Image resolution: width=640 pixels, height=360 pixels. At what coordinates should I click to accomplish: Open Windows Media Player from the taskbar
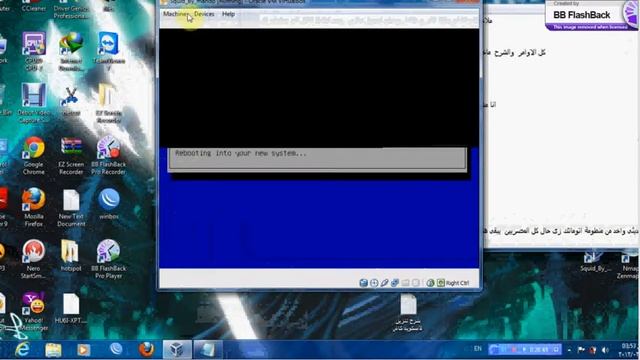pos(84,350)
